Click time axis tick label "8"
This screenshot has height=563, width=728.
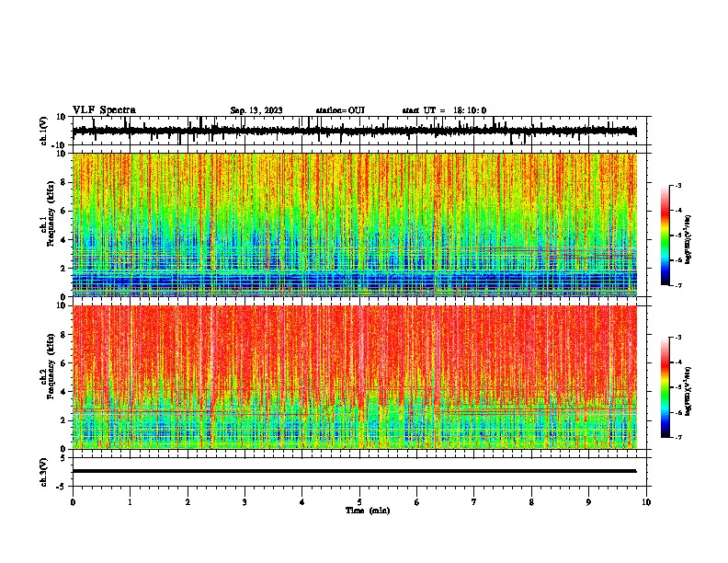click(531, 502)
